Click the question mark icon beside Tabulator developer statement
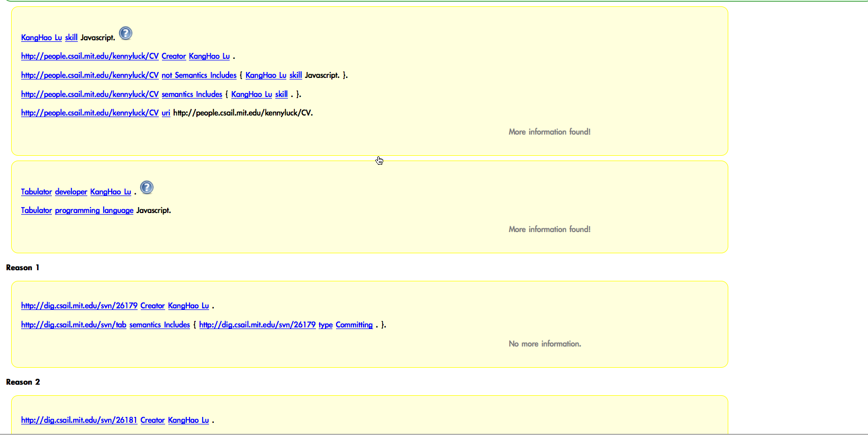This screenshot has height=435, width=868. (x=147, y=188)
